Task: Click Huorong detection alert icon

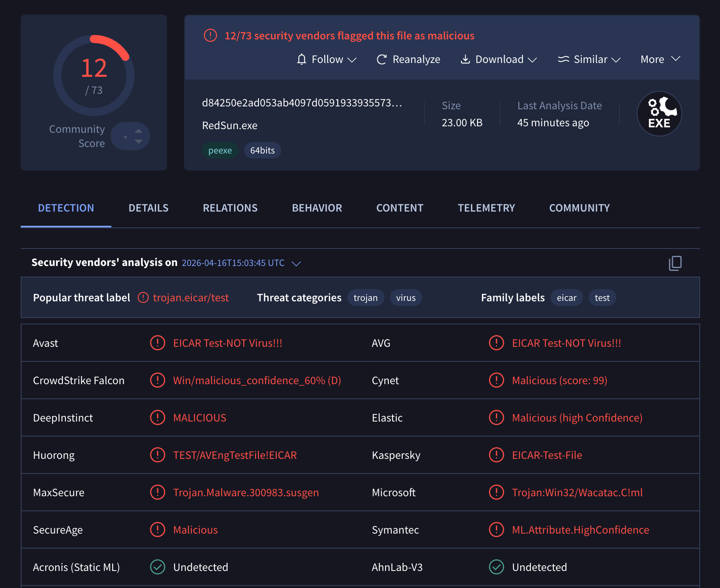Action: (158, 455)
